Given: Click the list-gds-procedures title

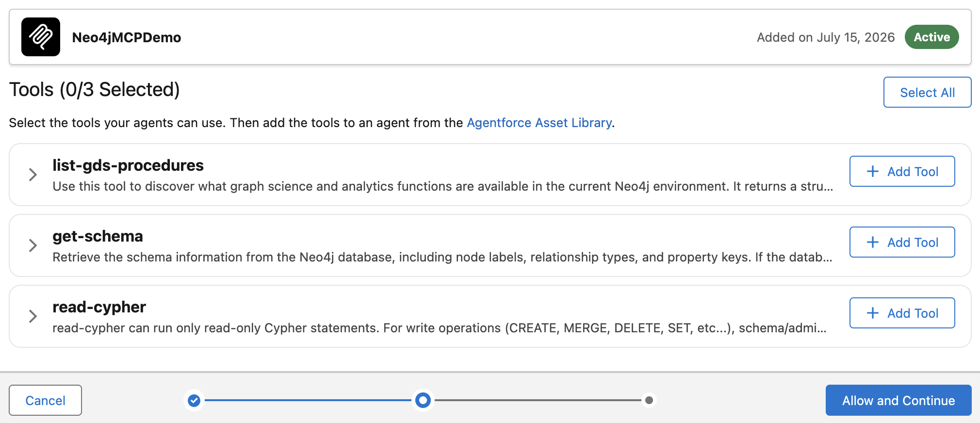Looking at the screenshot, I should pos(128,165).
